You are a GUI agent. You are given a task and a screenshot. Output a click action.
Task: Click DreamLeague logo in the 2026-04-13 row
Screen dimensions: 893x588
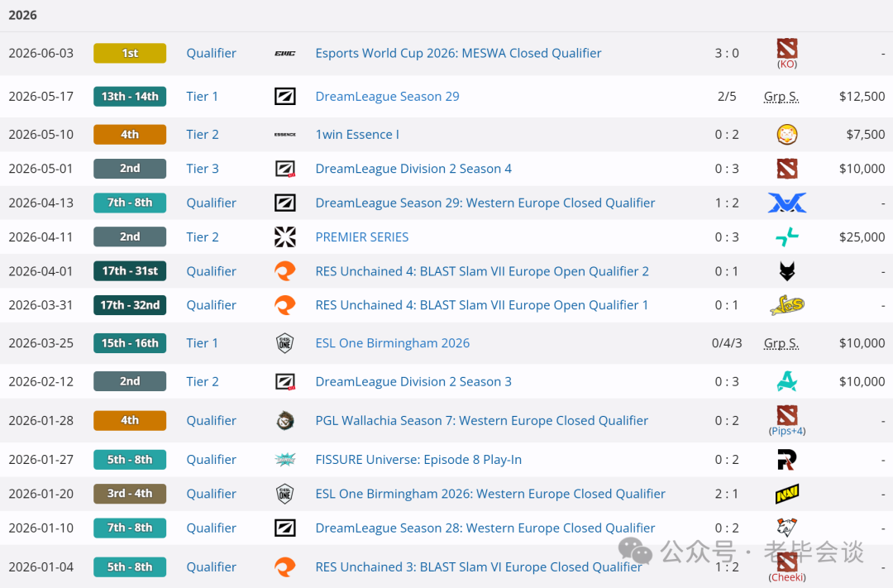coord(284,203)
